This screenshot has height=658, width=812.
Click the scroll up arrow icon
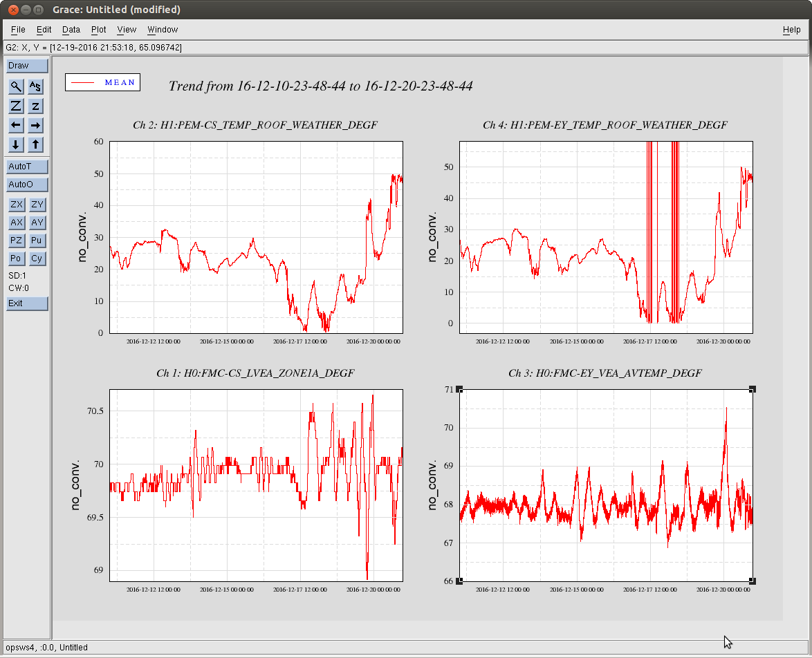(35, 144)
